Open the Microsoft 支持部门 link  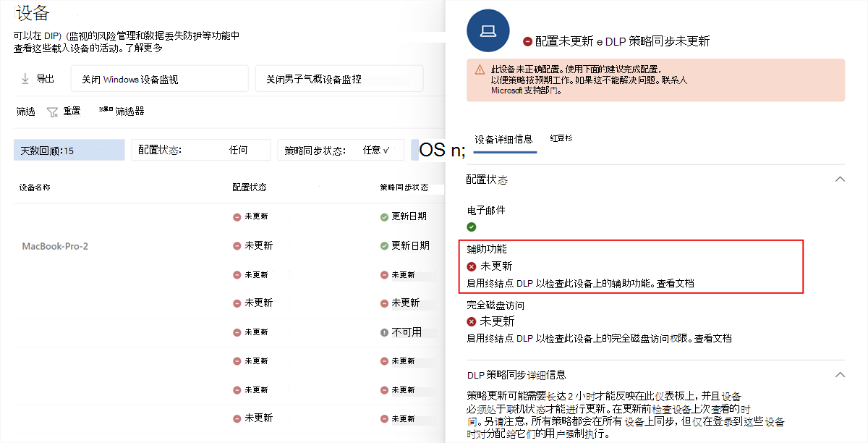coord(526,91)
